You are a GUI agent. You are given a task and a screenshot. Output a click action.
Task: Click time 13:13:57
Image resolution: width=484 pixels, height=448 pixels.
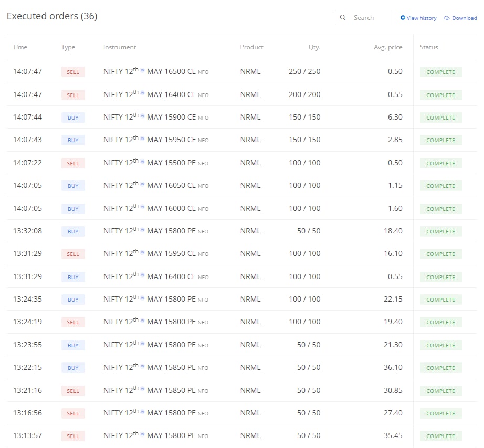click(27, 435)
